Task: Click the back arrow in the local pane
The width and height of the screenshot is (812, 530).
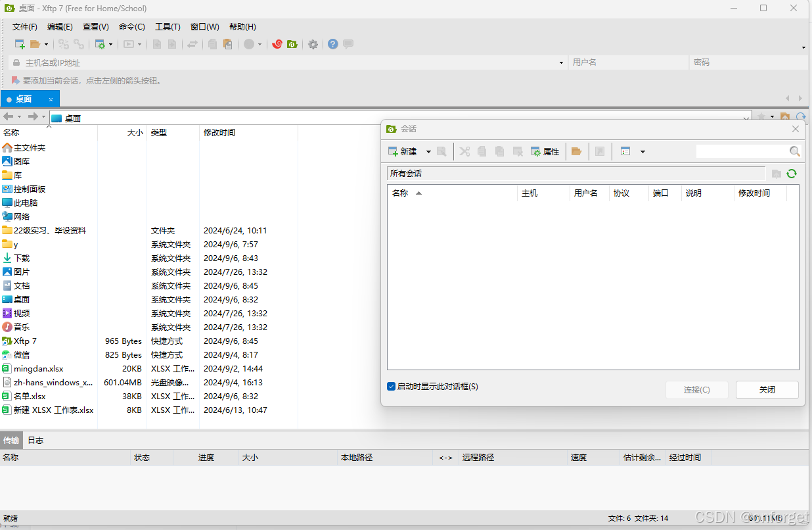Action: 8,117
